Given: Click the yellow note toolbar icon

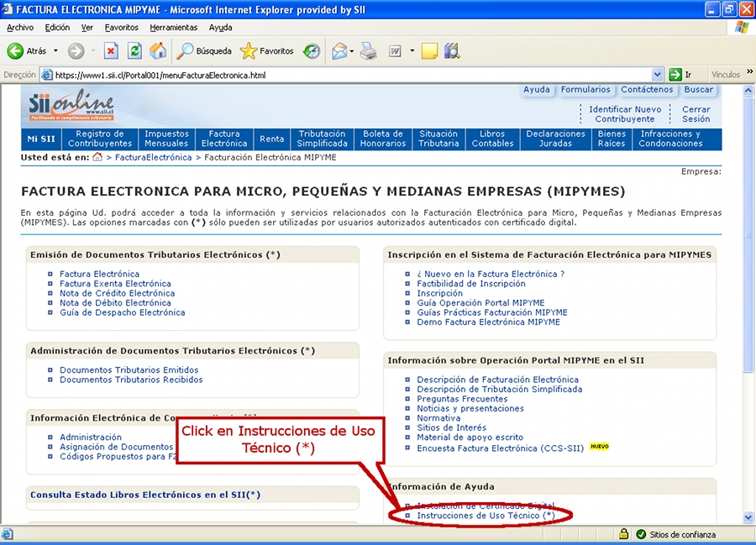Looking at the screenshot, I should pos(429,50).
